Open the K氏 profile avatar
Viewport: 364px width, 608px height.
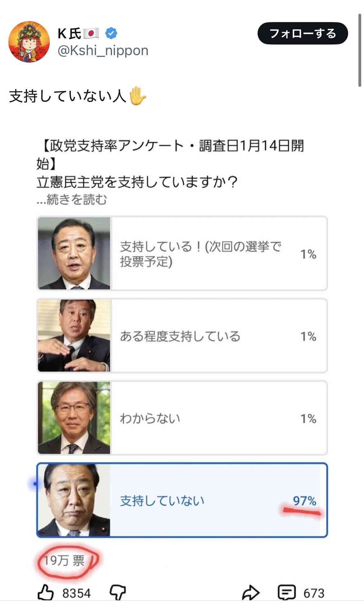click(x=29, y=42)
